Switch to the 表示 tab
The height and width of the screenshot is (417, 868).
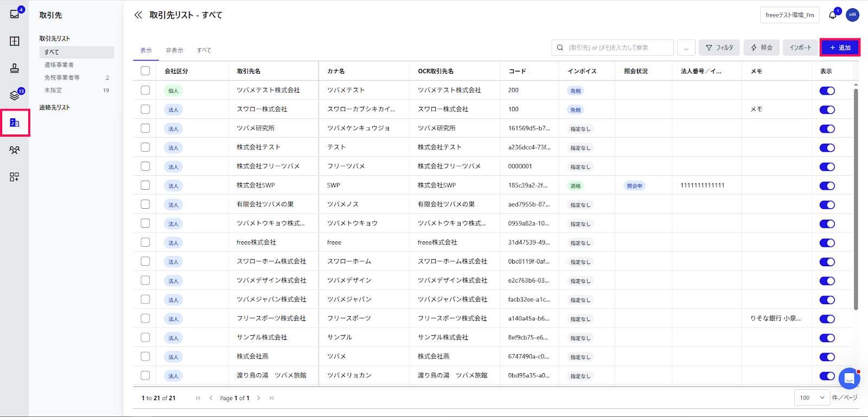pos(146,50)
